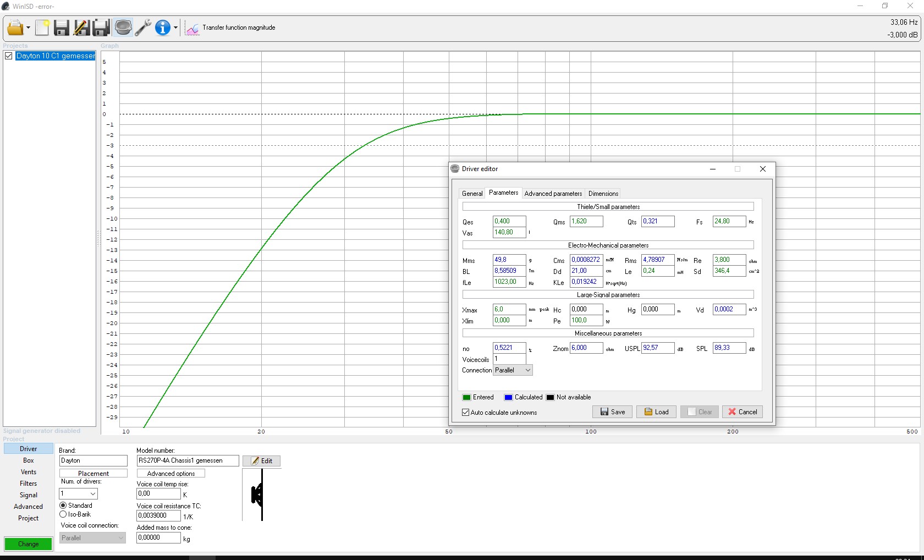Click the Vas input field
This screenshot has height=560, width=924.
509,232
